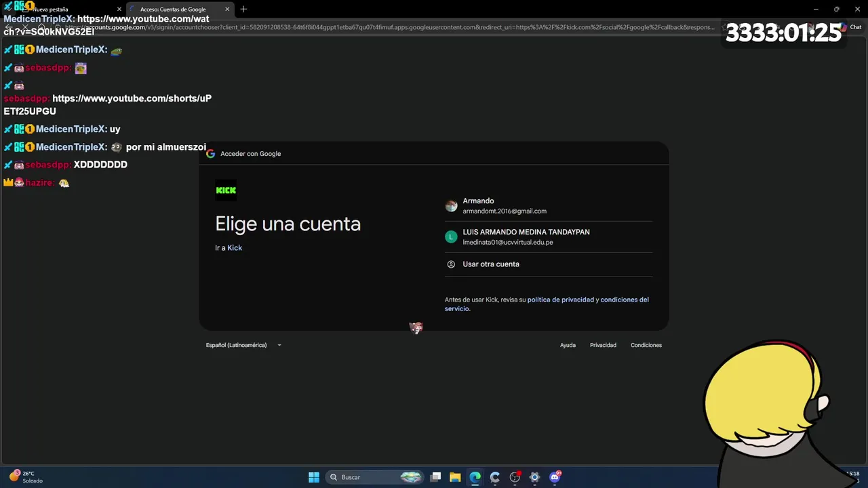This screenshot has height=488, width=868.
Task: Close the 'Acceso: Cuentas de Google' tab
Action: [227, 9]
